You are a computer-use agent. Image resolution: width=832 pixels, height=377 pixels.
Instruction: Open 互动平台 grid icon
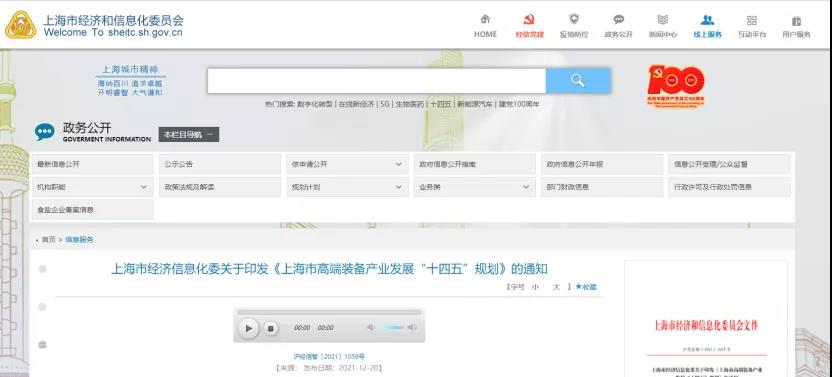[x=751, y=20]
